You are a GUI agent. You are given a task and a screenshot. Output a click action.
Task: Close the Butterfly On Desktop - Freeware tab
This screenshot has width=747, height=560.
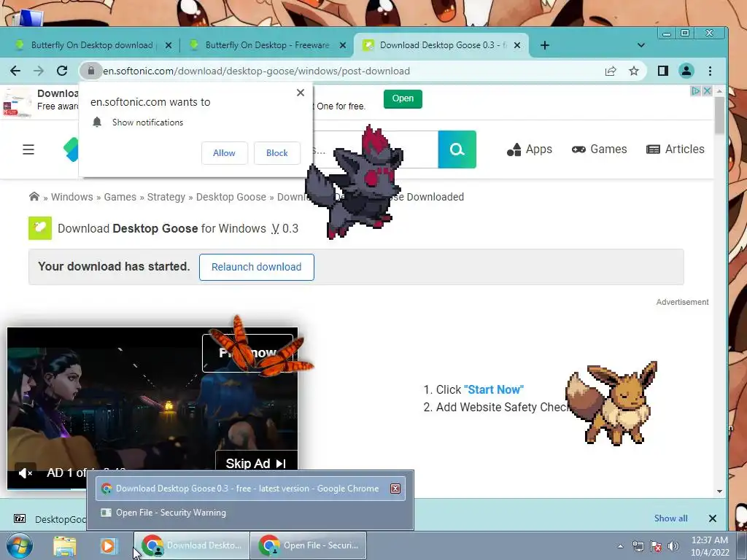point(343,45)
